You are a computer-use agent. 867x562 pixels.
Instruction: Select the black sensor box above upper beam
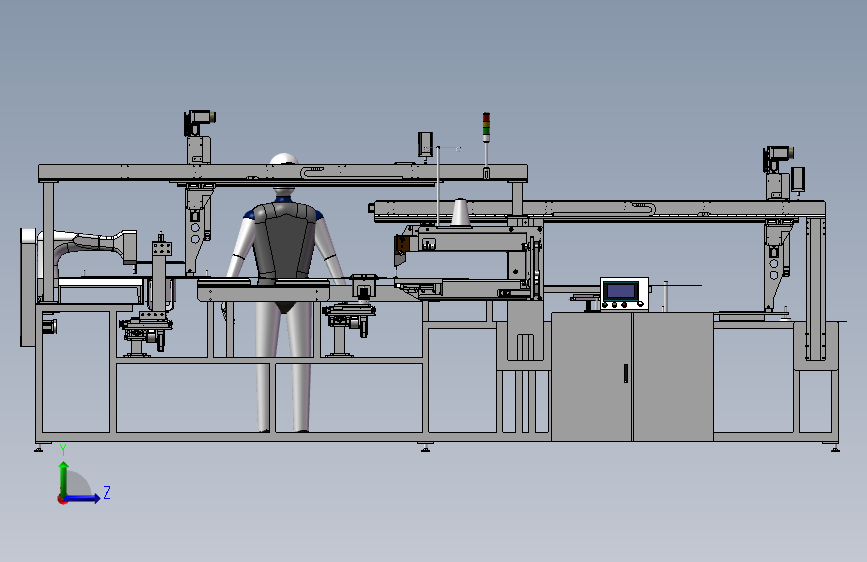pos(425,144)
